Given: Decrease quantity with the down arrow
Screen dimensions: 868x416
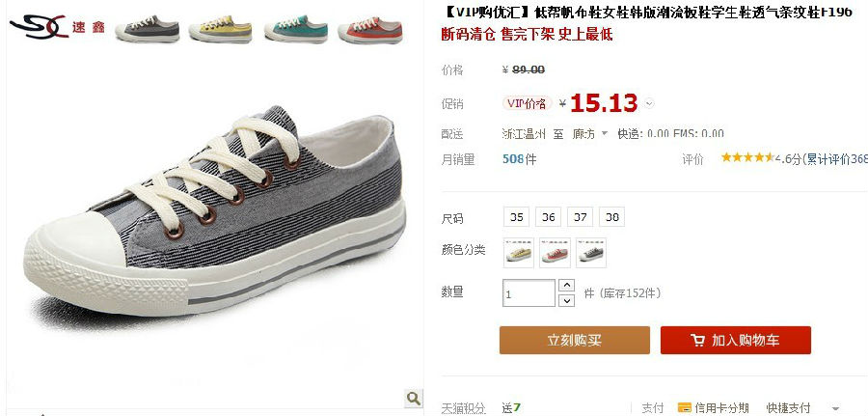Looking at the screenshot, I should 566,301.
